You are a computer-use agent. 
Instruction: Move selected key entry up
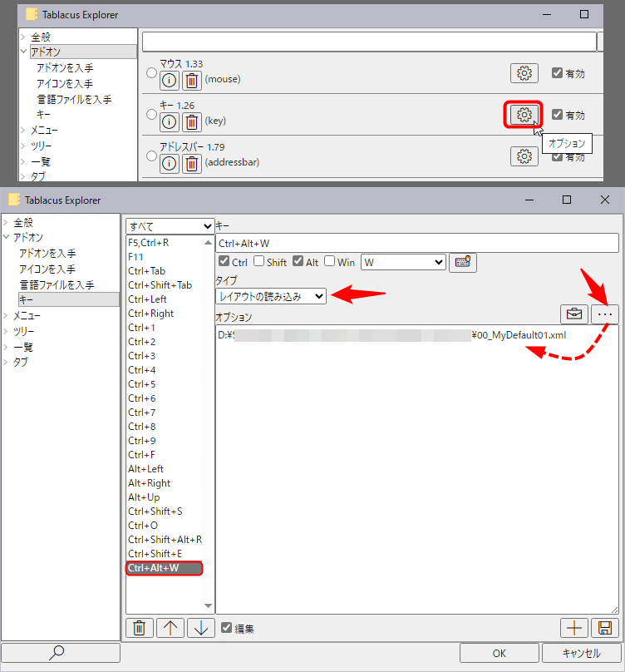click(x=170, y=628)
